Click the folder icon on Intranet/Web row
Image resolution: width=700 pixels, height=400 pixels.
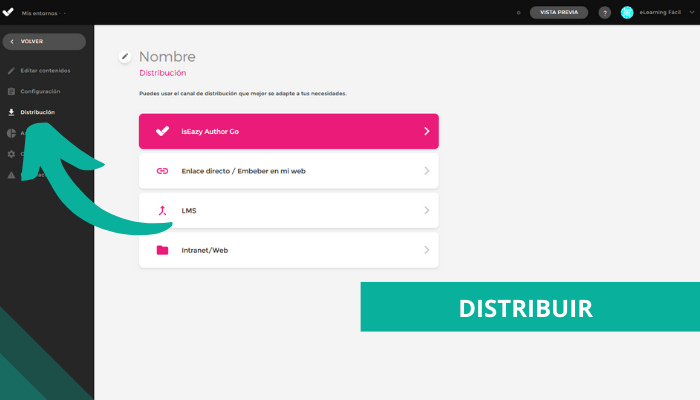162,250
